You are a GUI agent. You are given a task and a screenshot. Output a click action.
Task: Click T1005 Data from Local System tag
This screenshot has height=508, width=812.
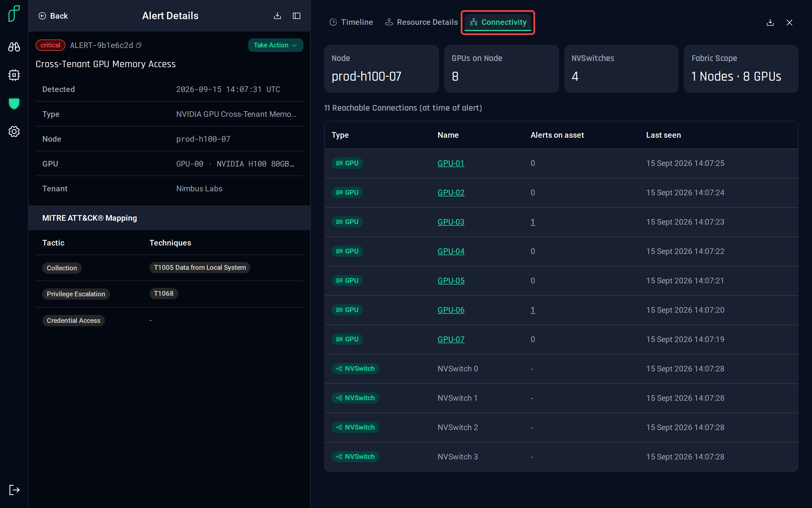pos(200,268)
